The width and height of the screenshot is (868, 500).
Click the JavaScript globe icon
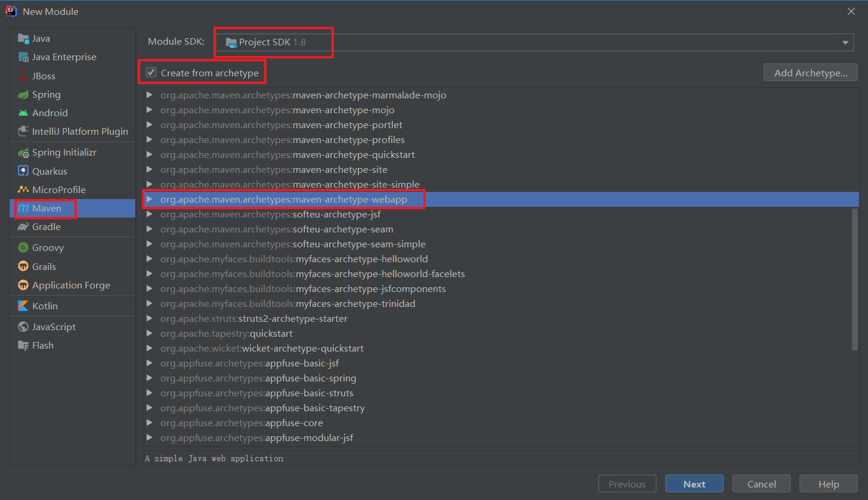23,327
